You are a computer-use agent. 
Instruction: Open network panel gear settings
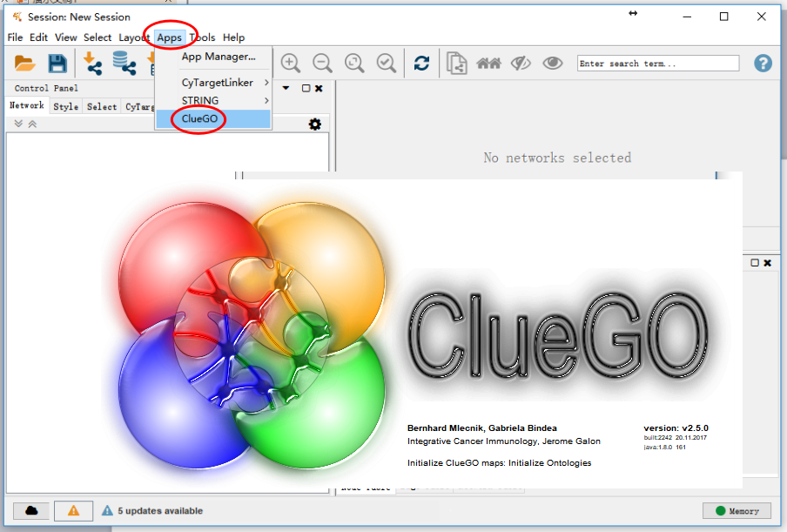click(314, 124)
